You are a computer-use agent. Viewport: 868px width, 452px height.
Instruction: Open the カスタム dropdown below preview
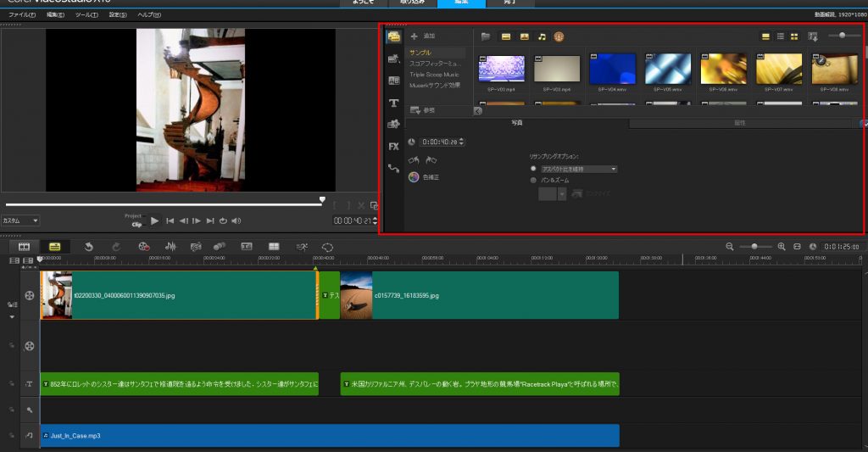[20, 220]
